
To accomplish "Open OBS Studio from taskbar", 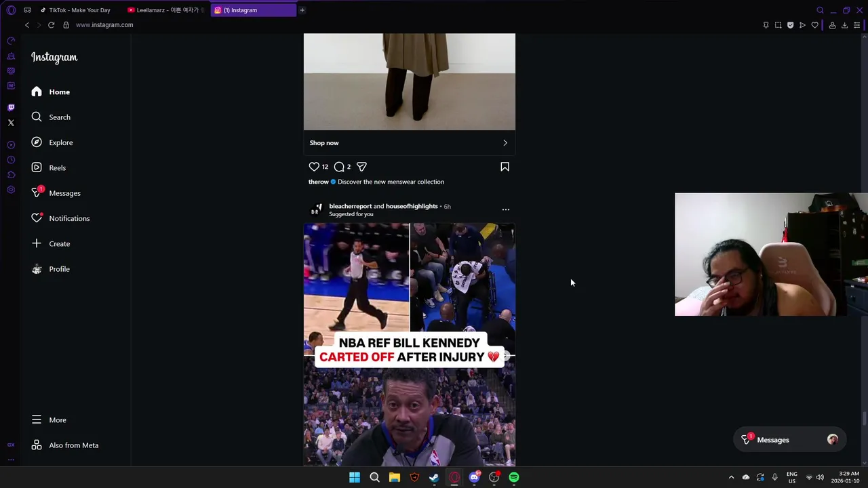I will click(x=494, y=477).
